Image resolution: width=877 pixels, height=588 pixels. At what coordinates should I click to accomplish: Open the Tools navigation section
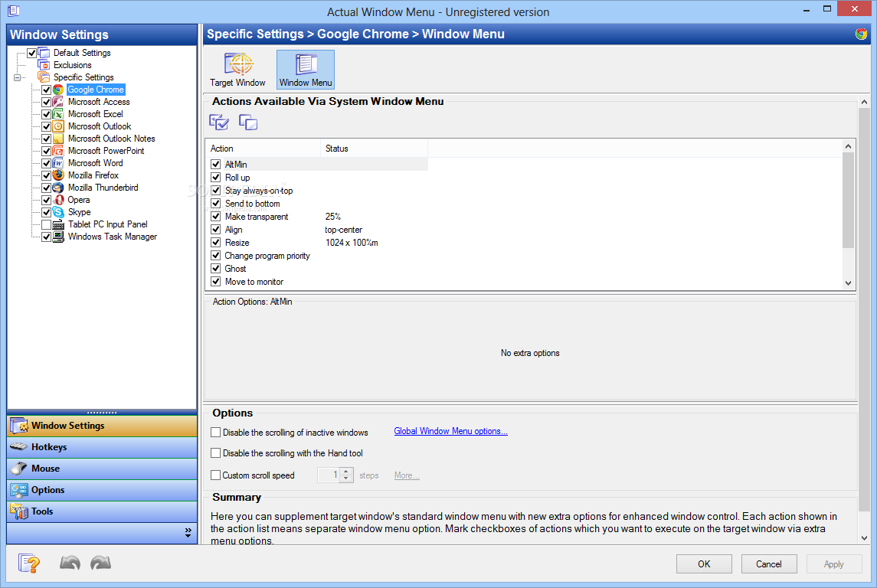[x=102, y=511]
